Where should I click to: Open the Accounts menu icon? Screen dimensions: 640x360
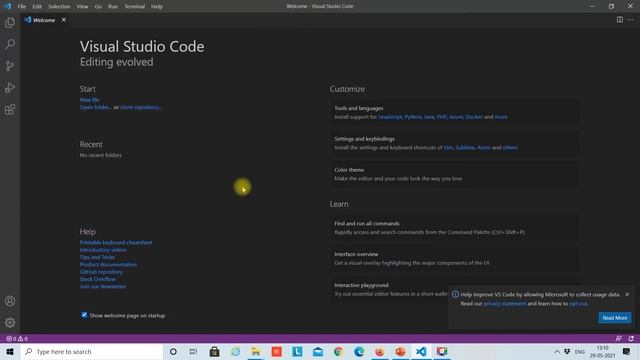tap(10, 301)
